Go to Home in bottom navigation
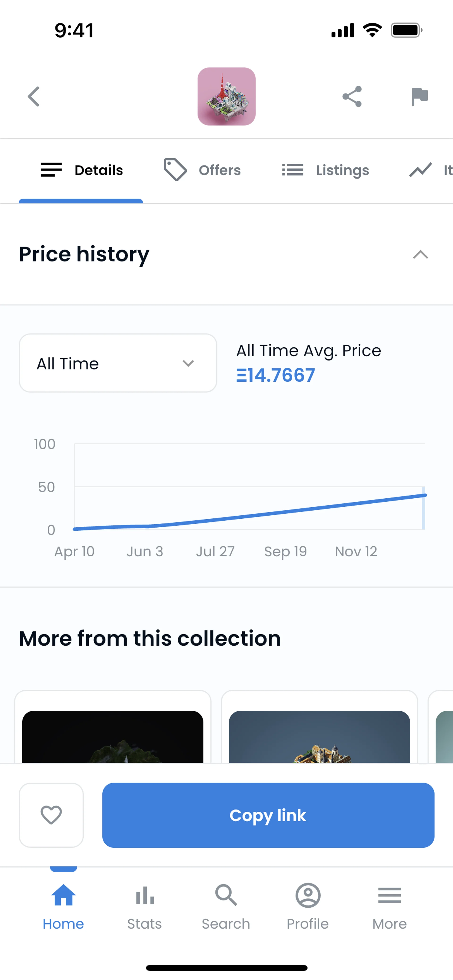 pos(63,907)
